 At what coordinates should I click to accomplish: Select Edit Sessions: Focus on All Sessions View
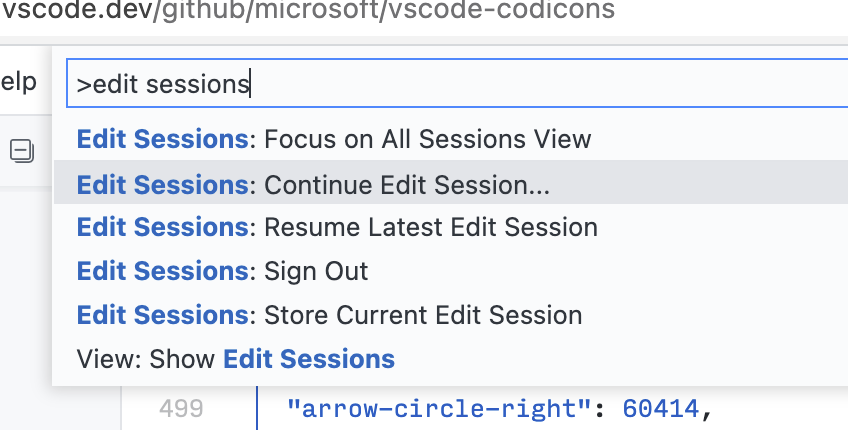pos(450,139)
